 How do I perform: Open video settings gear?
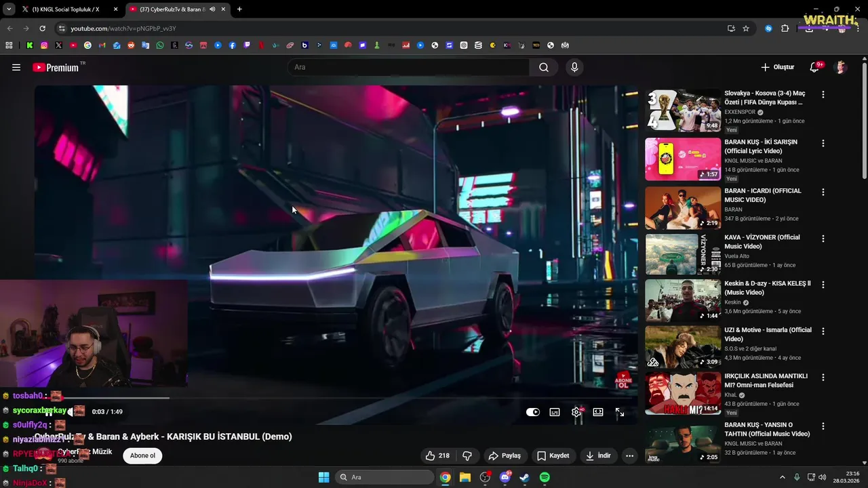click(x=576, y=412)
